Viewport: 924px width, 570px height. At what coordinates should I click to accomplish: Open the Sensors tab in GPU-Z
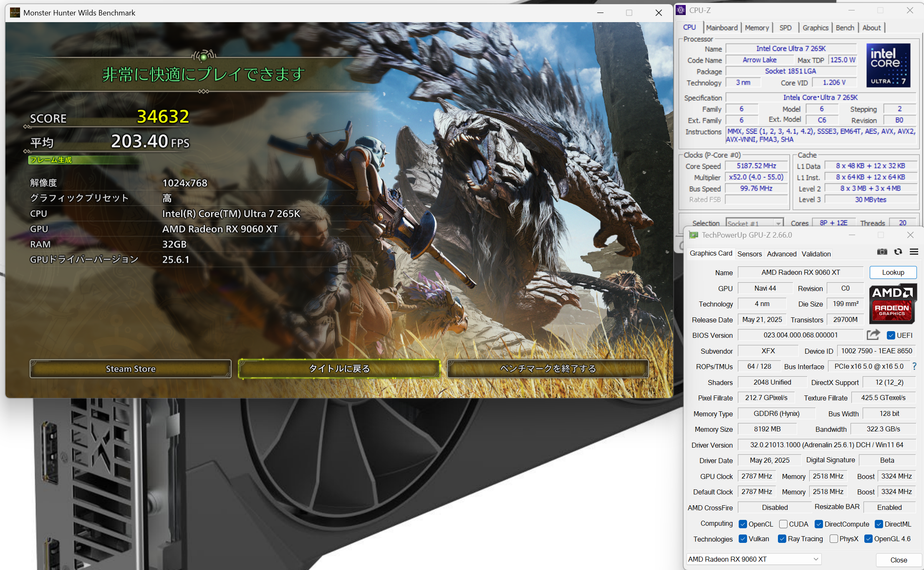point(750,254)
